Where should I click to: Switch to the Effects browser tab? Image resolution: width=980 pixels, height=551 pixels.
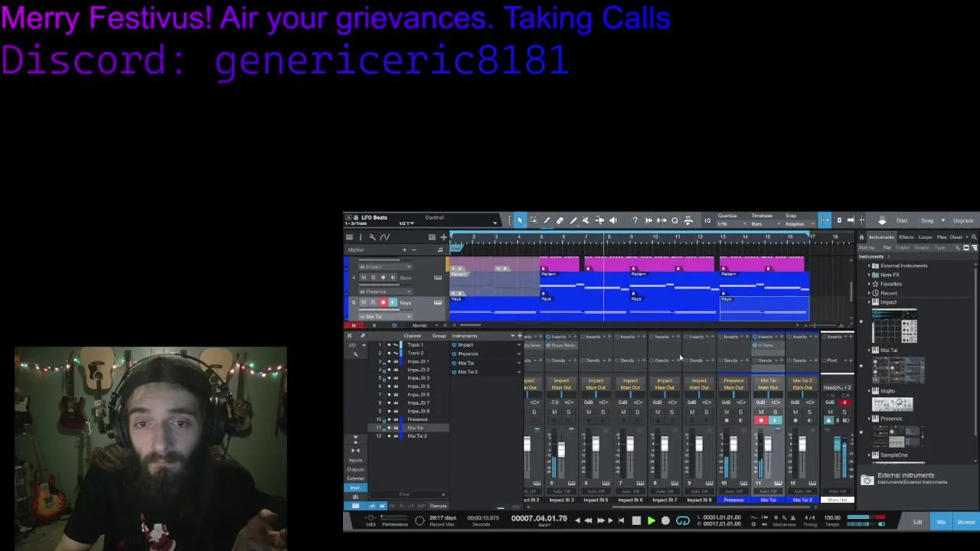tap(906, 237)
